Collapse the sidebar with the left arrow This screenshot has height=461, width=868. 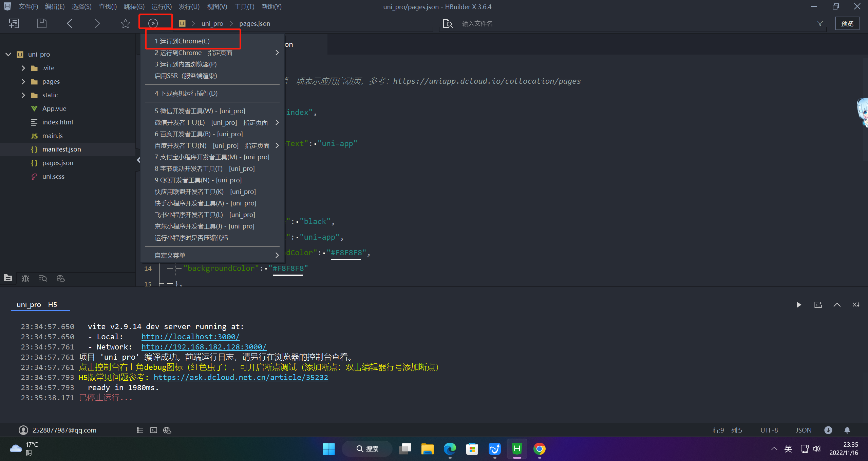pos(138,160)
